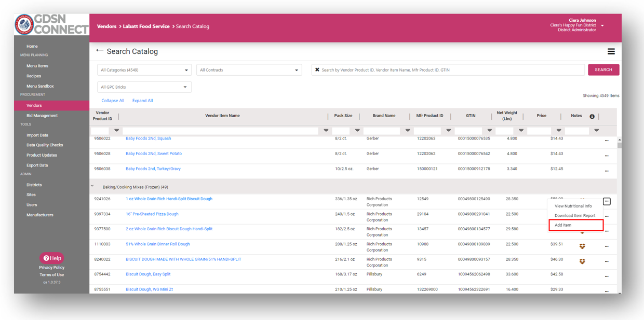This screenshot has height=320, width=644.
Task: Collapse the Baking/Cooking Mixes (Frozen) group
Action: point(92,187)
